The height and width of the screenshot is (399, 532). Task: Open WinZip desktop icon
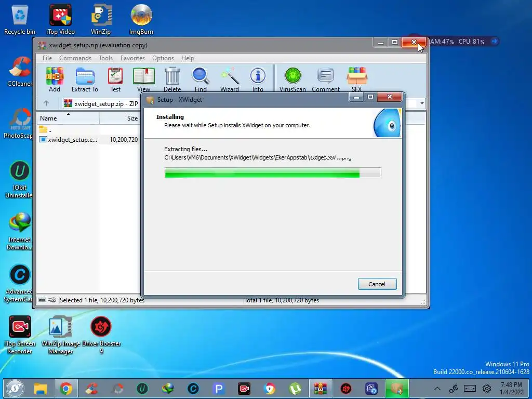point(101,20)
